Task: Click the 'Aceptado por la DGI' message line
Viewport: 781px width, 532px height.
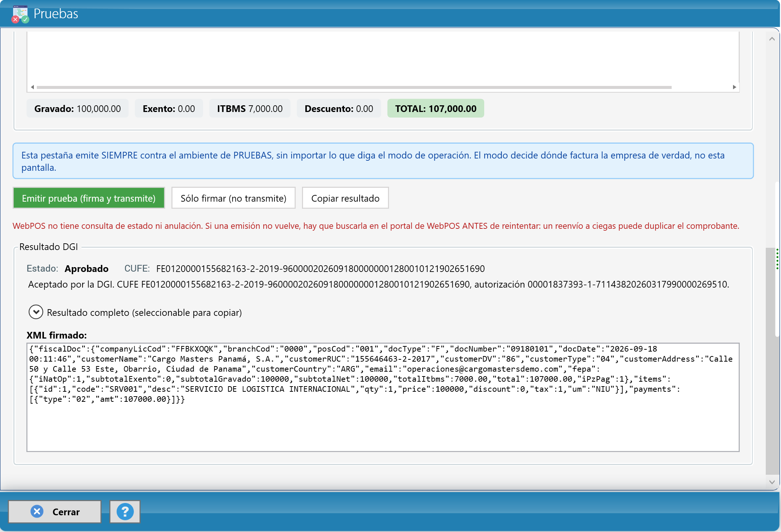Action: [379, 284]
